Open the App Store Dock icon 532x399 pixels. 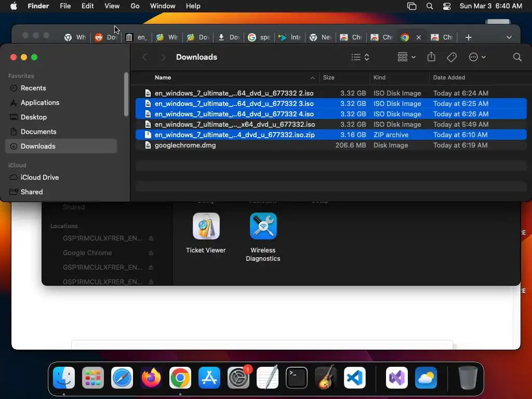click(x=209, y=378)
